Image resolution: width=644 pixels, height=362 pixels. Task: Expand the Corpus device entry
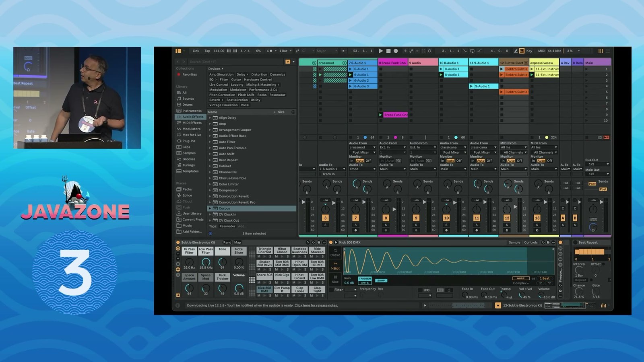tap(210, 208)
